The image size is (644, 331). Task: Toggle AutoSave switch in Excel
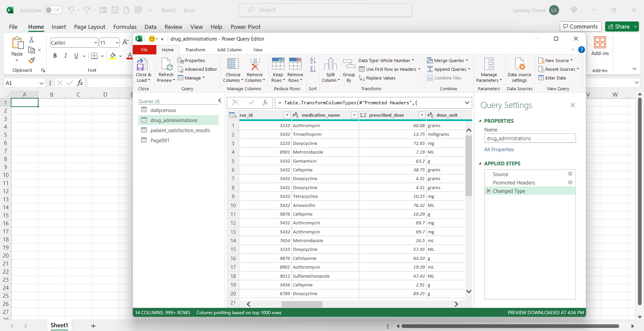53,10
